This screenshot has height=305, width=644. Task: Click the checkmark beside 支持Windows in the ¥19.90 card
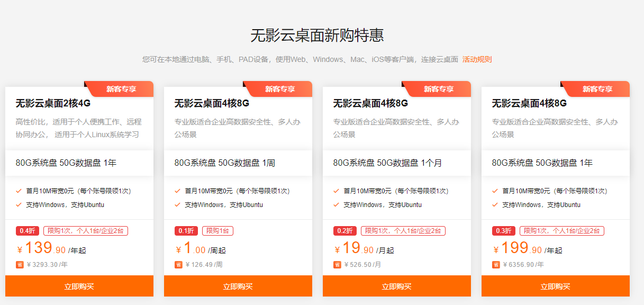point(336,204)
